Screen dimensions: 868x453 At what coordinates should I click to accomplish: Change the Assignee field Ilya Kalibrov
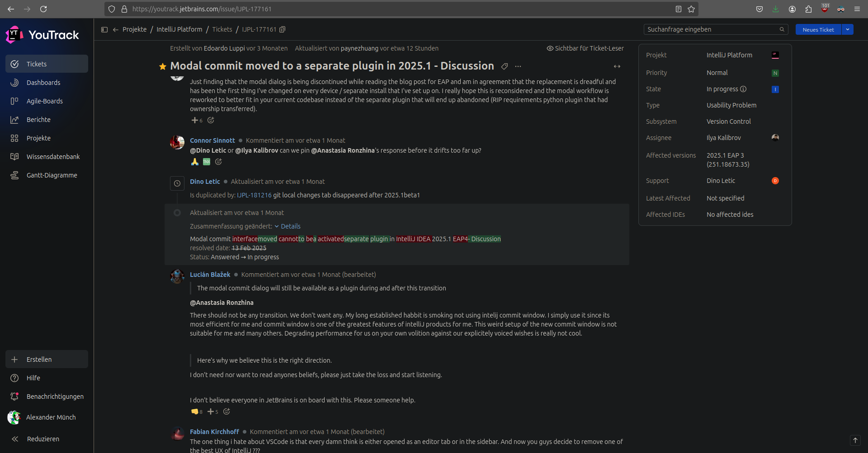point(724,138)
